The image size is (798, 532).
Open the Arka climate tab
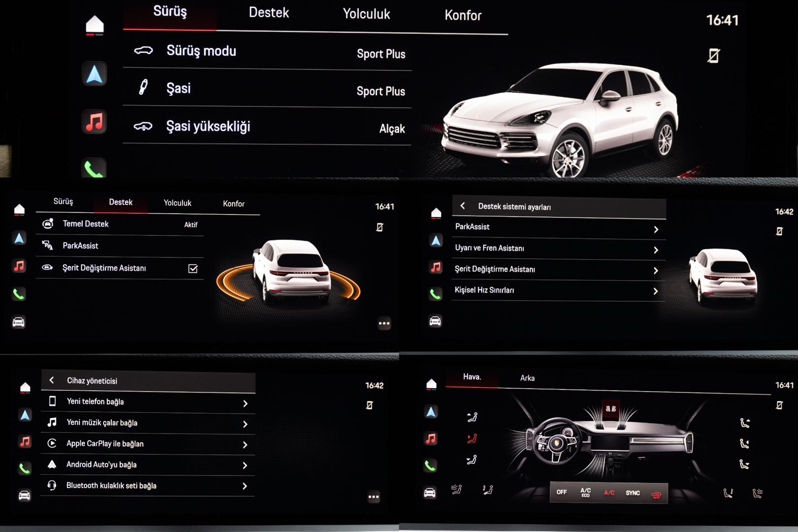[x=527, y=378]
